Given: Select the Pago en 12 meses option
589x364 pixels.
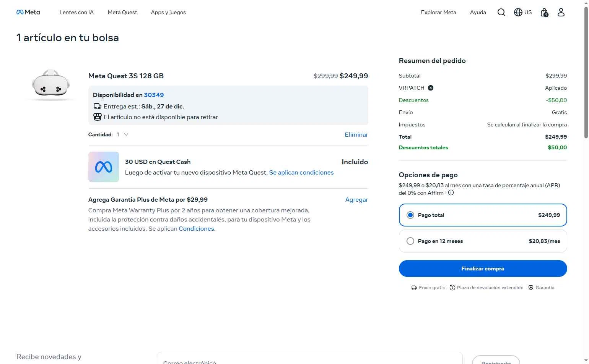Looking at the screenshot, I should (x=483, y=241).
